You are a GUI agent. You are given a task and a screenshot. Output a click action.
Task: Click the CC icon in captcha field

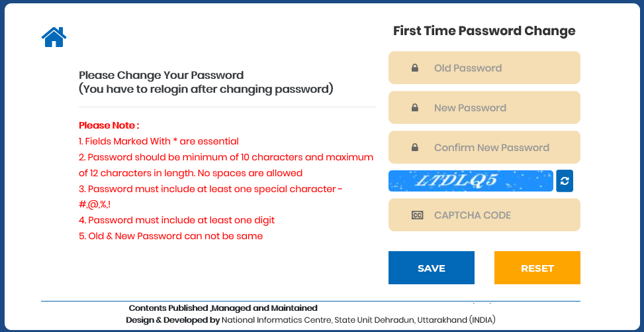click(x=417, y=215)
